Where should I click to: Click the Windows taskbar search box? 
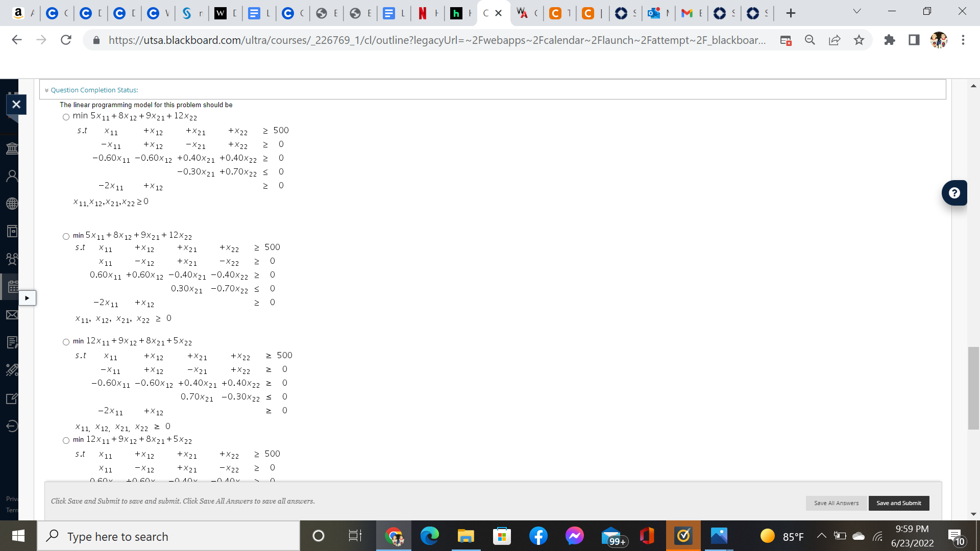pyautogui.click(x=168, y=536)
